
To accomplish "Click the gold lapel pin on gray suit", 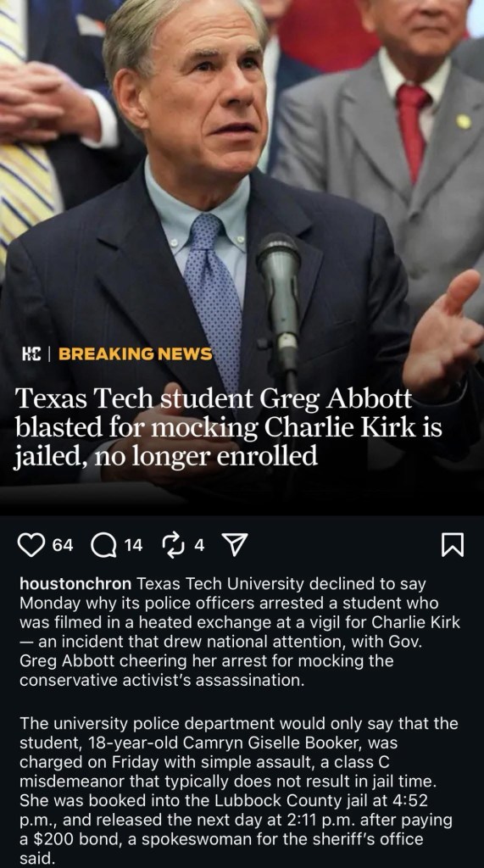I will pos(464,121).
